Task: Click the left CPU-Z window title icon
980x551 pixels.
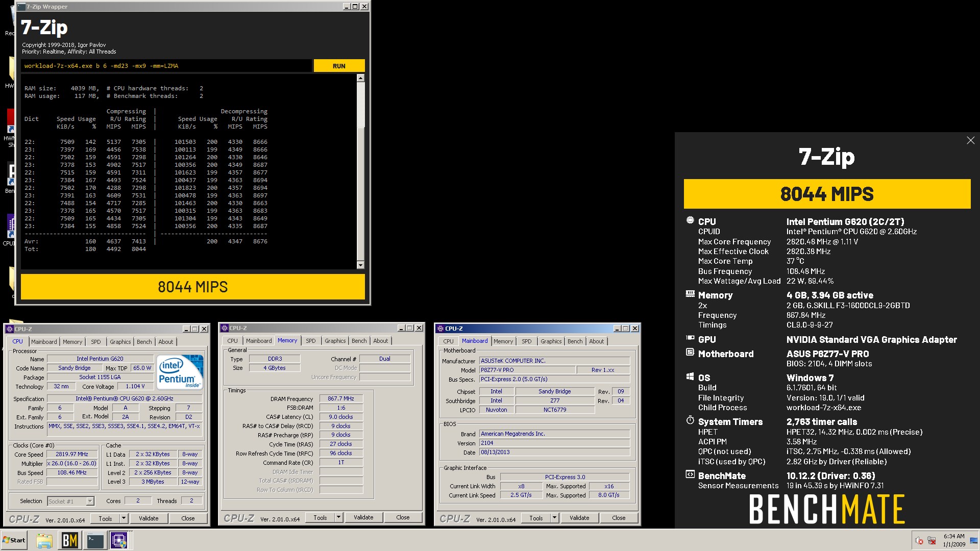Action: point(10,329)
